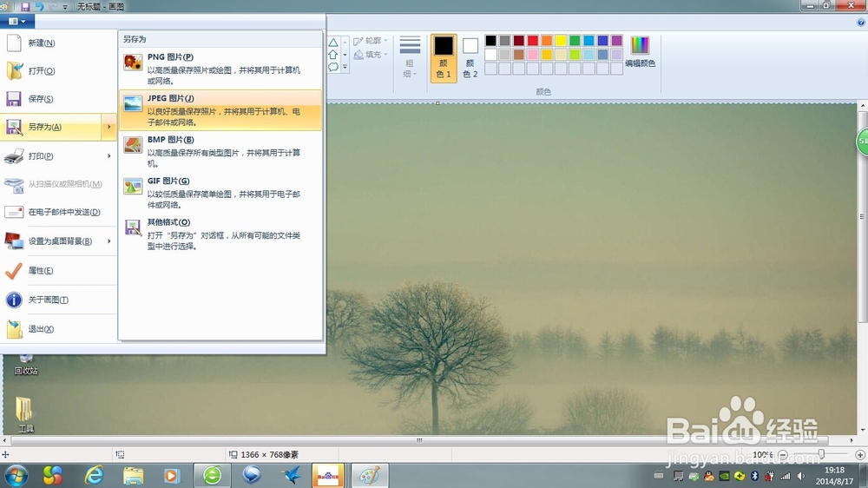Expand the shapes gallery more button
The height and width of the screenshot is (488, 868).
pos(345,67)
